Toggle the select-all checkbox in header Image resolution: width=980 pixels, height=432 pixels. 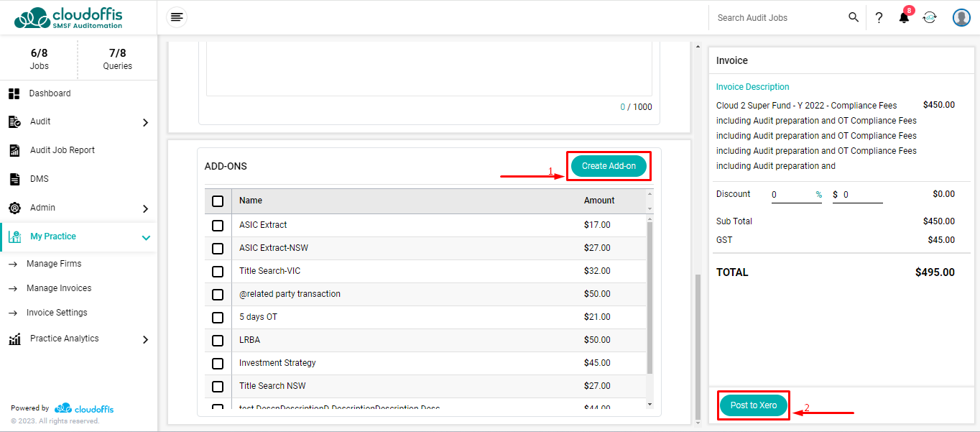tap(218, 201)
